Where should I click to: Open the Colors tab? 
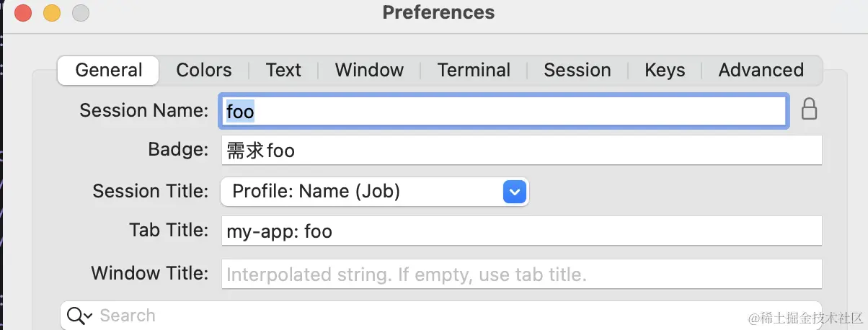pos(204,70)
